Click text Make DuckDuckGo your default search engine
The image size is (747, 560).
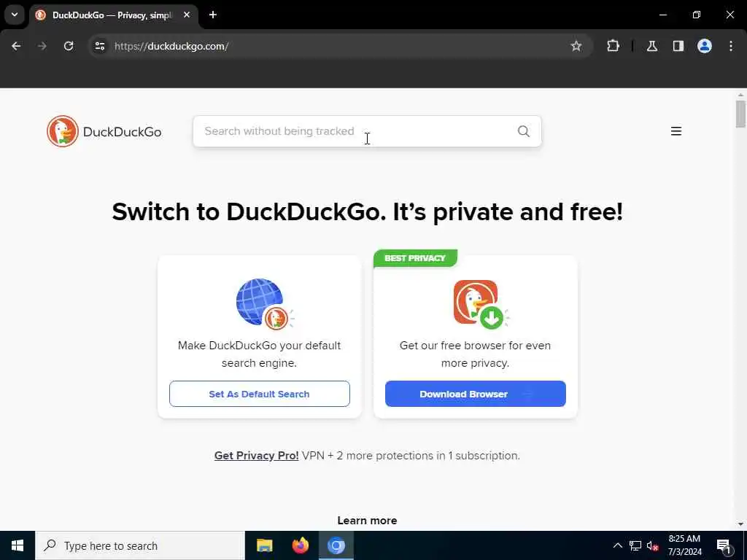[x=259, y=354]
